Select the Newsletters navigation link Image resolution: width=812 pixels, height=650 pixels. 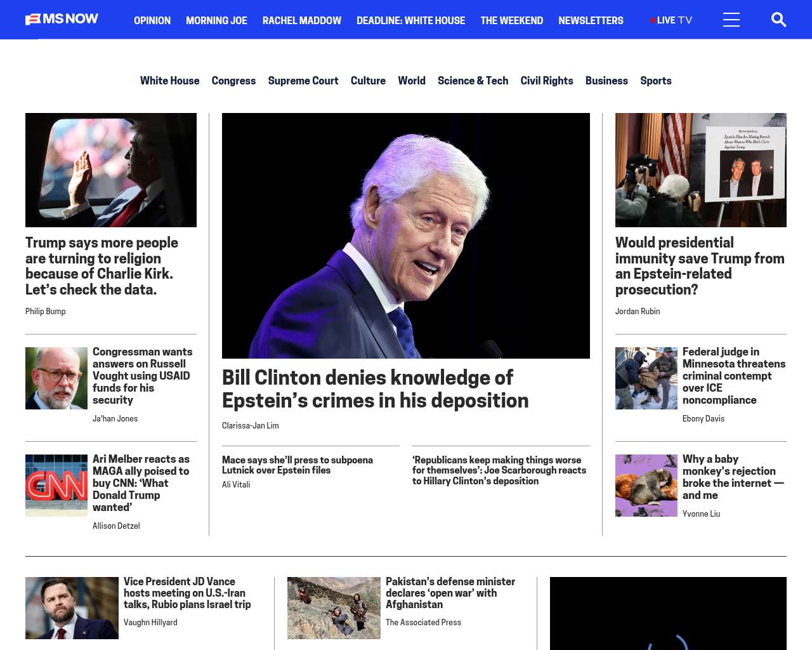pos(590,20)
